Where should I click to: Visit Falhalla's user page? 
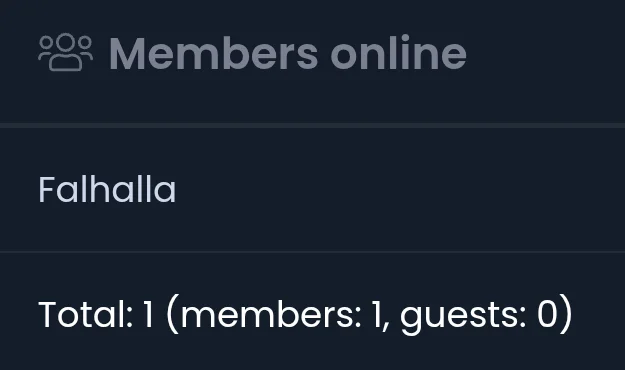point(107,190)
